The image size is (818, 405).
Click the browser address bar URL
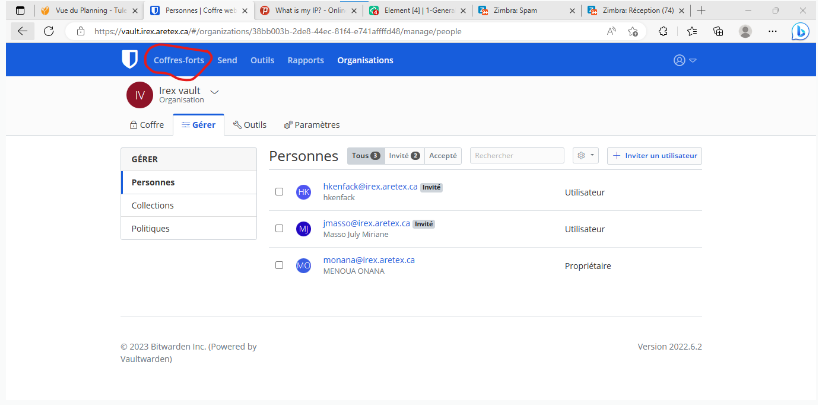pos(278,31)
